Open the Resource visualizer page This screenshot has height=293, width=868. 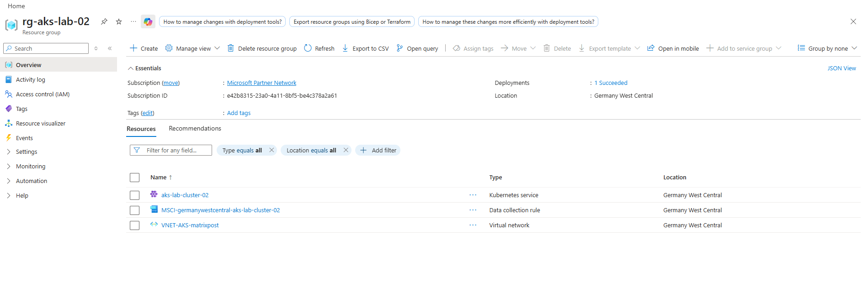coord(40,123)
